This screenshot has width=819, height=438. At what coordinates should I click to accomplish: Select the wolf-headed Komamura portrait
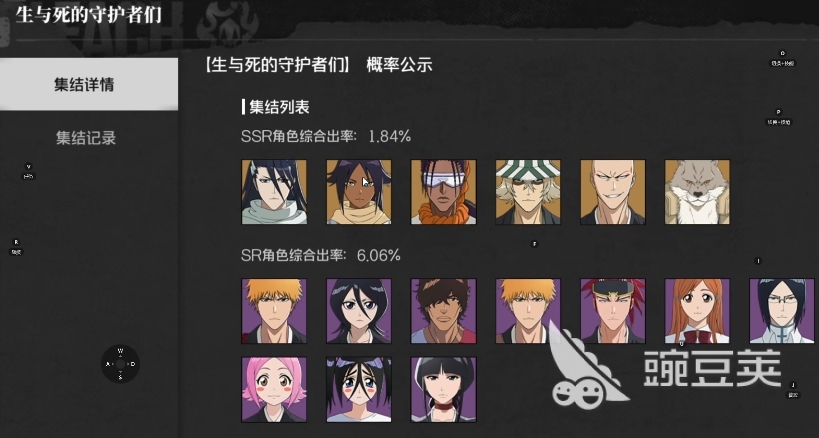point(697,192)
